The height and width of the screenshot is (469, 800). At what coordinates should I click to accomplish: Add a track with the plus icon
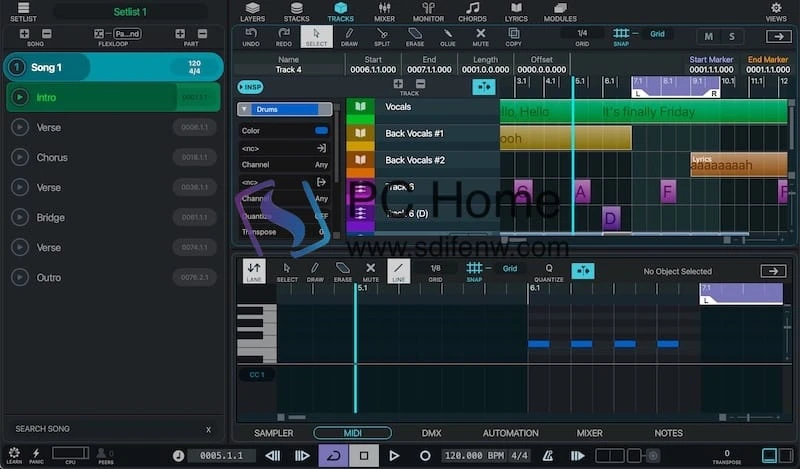click(398, 84)
